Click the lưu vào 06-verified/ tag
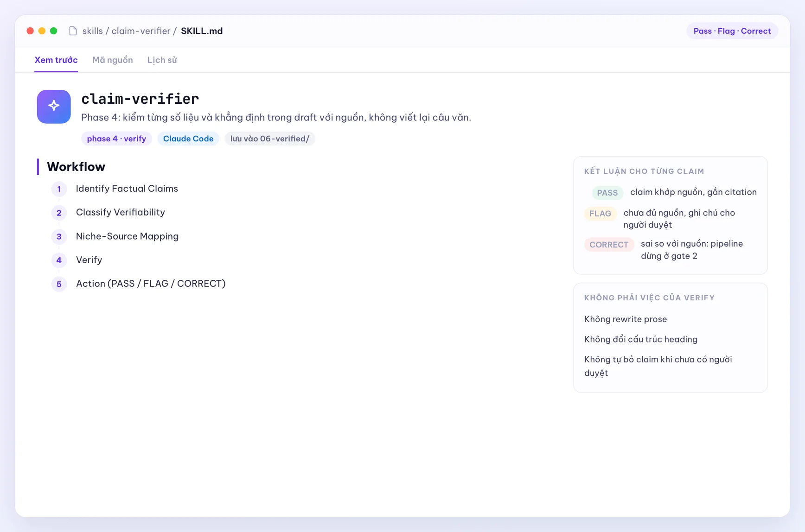Screen dimensions: 805x532 point(270,139)
